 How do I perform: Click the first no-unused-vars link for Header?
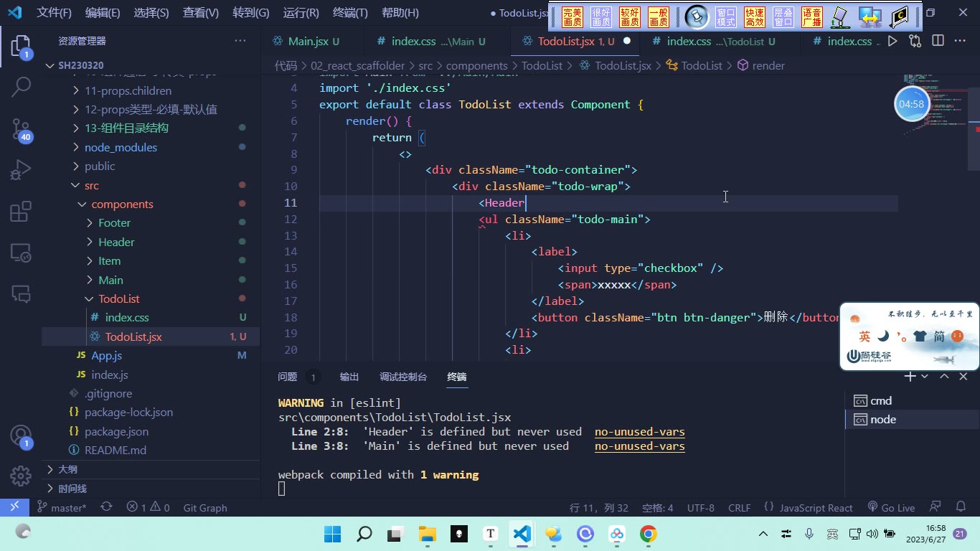point(640,432)
